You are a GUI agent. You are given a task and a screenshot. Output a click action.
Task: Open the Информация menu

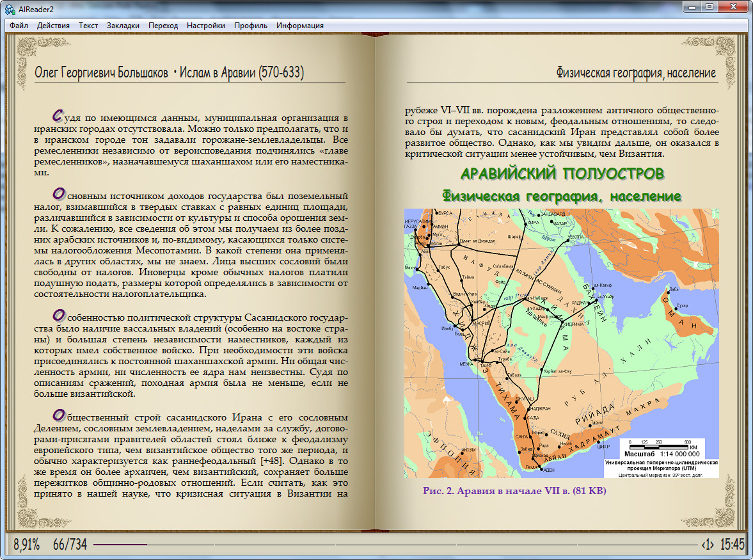coord(299,26)
